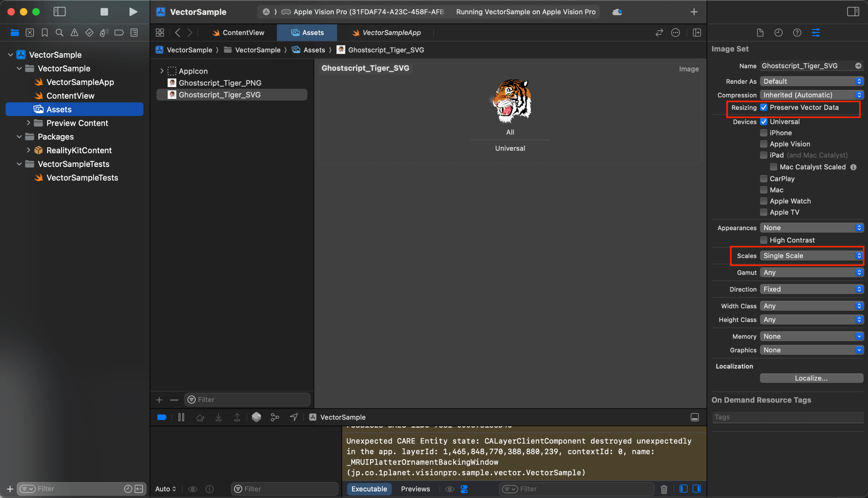868x498 pixels.
Task: Open the Appearances dropdown
Action: tap(812, 228)
